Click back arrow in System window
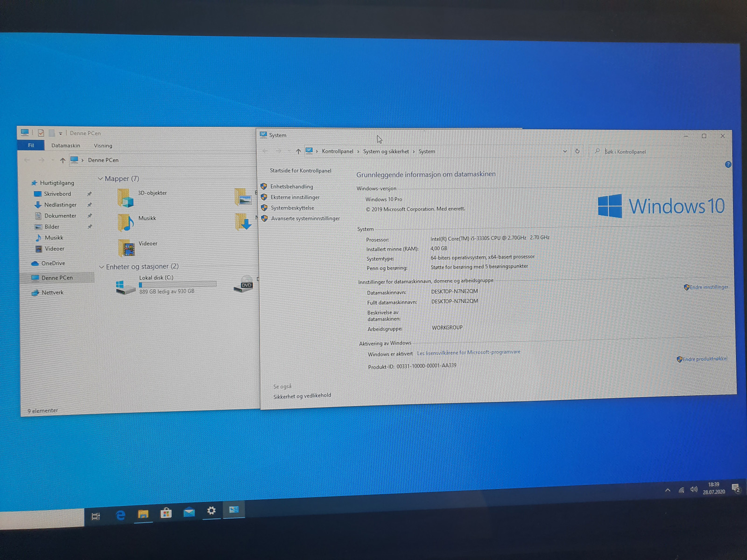The width and height of the screenshot is (747, 560). [x=265, y=151]
